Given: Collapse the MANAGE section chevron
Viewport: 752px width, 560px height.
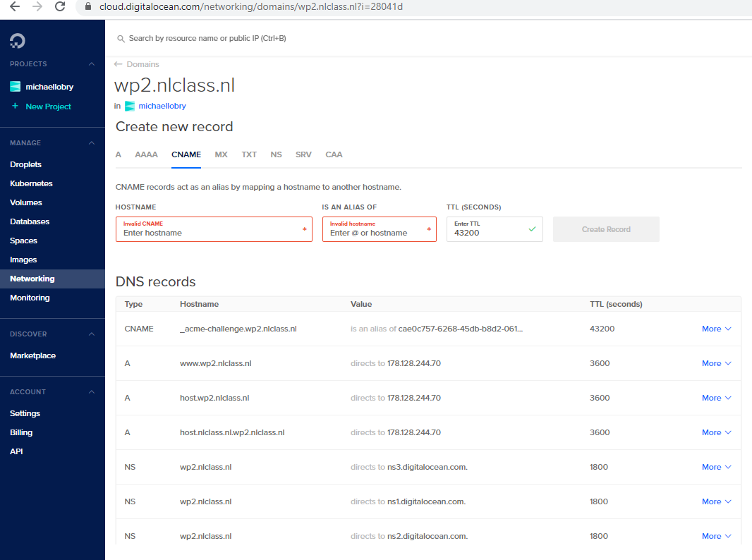Looking at the screenshot, I should click(x=92, y=143).
